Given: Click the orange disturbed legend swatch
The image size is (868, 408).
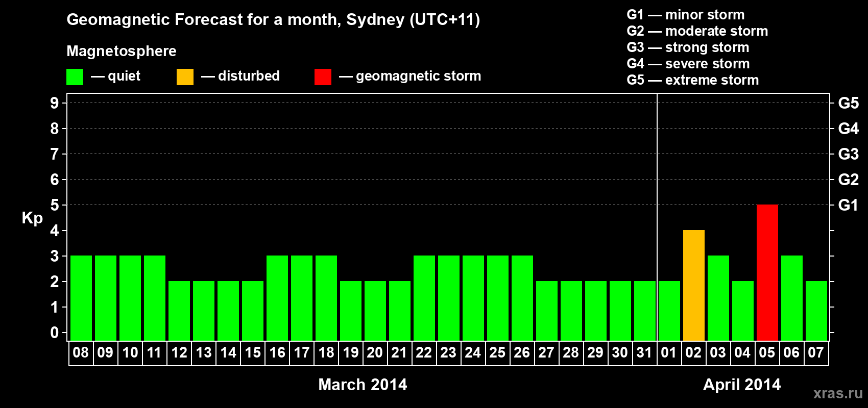Looking at the screenshot, I should (x=185, y=77).
